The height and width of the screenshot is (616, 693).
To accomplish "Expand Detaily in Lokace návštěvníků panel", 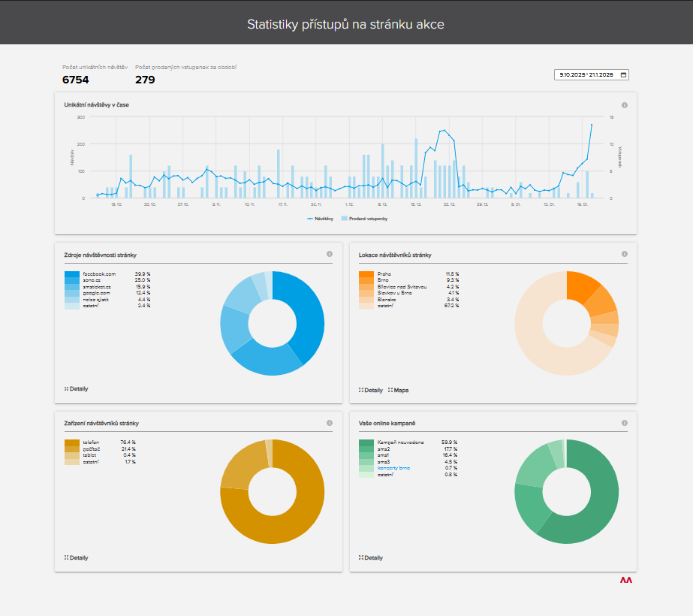I will coord(371,391).
